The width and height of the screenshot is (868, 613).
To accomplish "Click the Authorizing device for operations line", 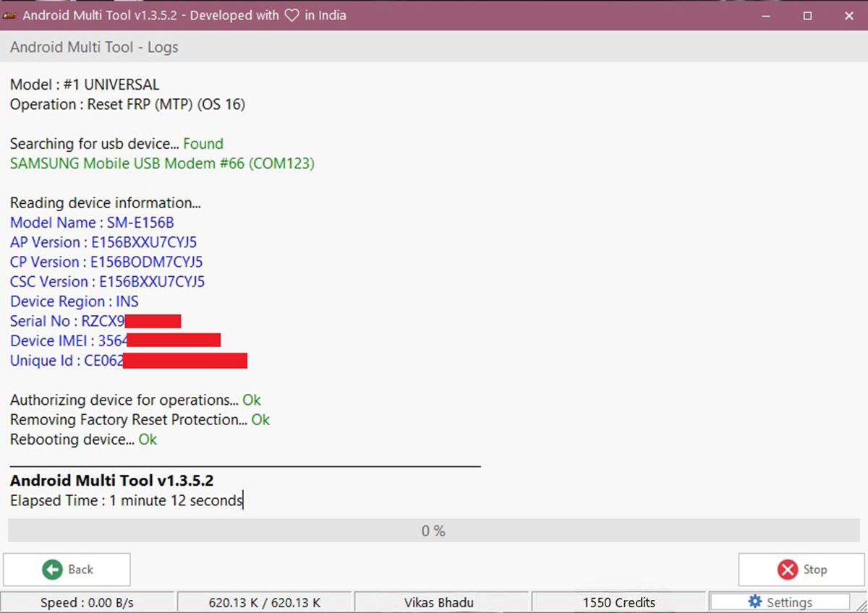I will pyautogui.click(x=135, y=400).
